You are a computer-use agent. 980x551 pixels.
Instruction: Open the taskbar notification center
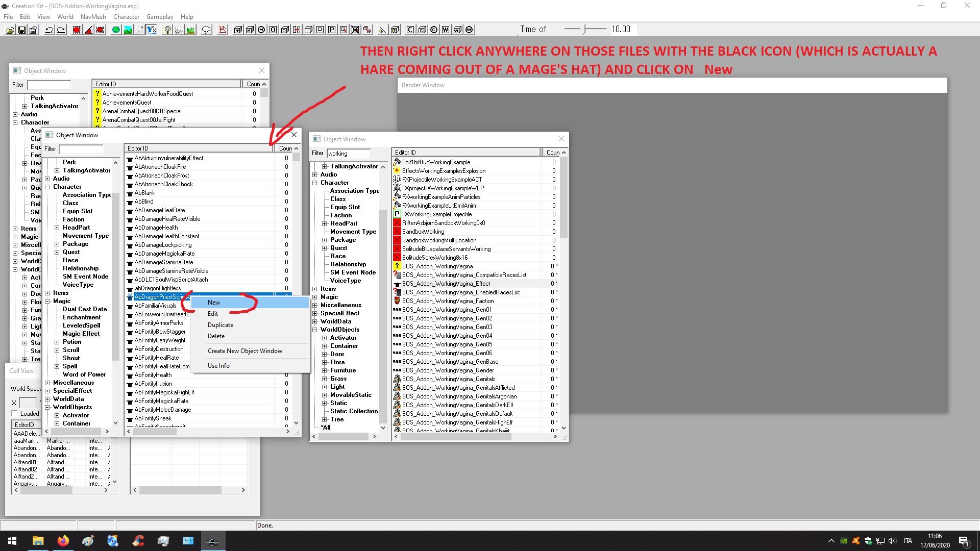point(964,541)
